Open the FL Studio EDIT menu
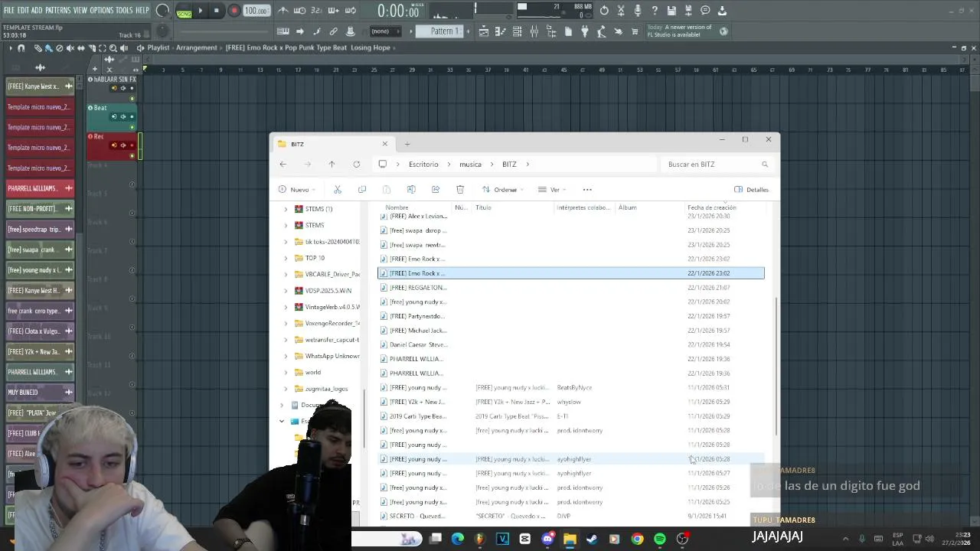 tap(23, 10)
